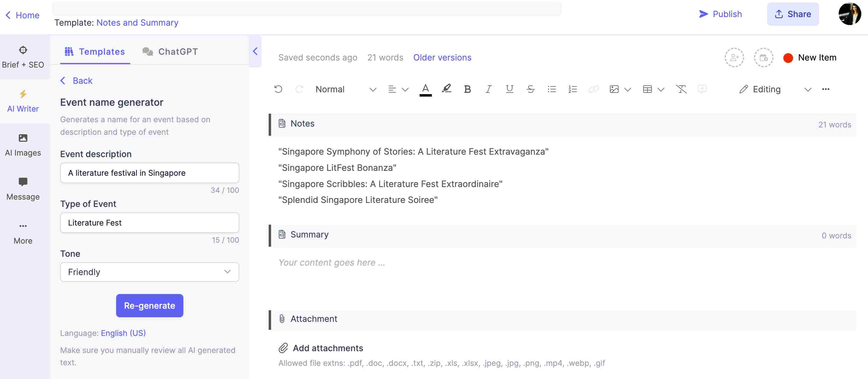Image resolution: width=868 pixels, height=379 pixels.
Task: Toggle italic formatting on text
Action: tap(488, 89)
